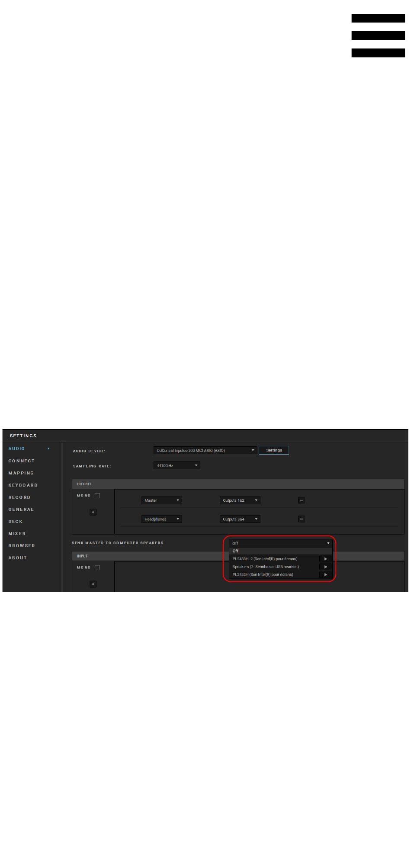
Task: Remove the Headphones output row with minus
Action: [x=302, y=519]
